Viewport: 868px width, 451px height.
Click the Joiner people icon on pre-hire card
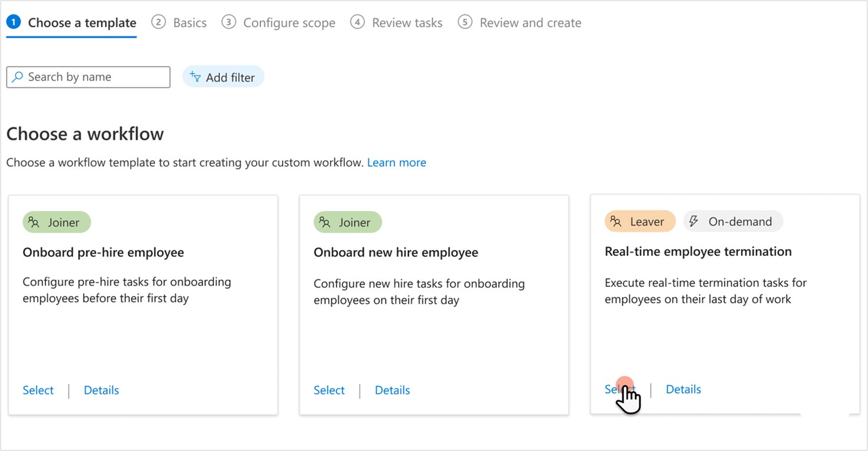(x=33, y=222)
